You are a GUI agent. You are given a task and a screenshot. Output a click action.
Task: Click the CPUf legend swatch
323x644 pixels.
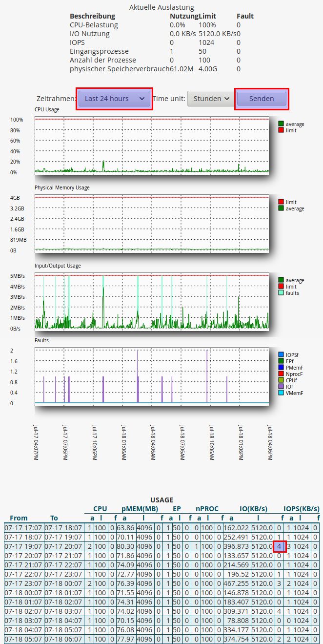coord(281,380)
